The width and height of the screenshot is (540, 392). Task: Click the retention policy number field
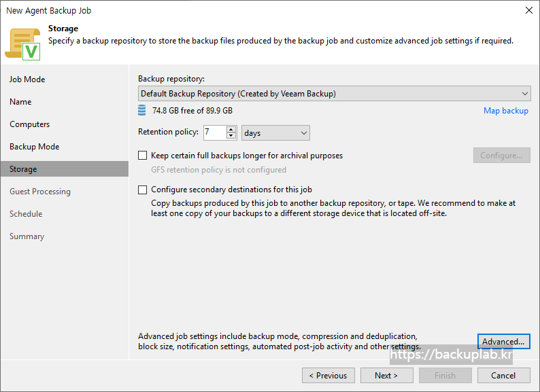point(215,132)
